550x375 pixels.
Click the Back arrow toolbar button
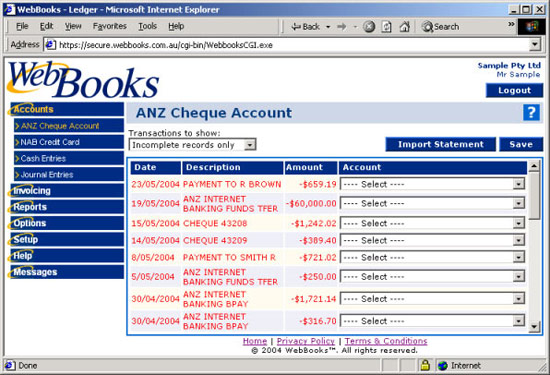306,27
